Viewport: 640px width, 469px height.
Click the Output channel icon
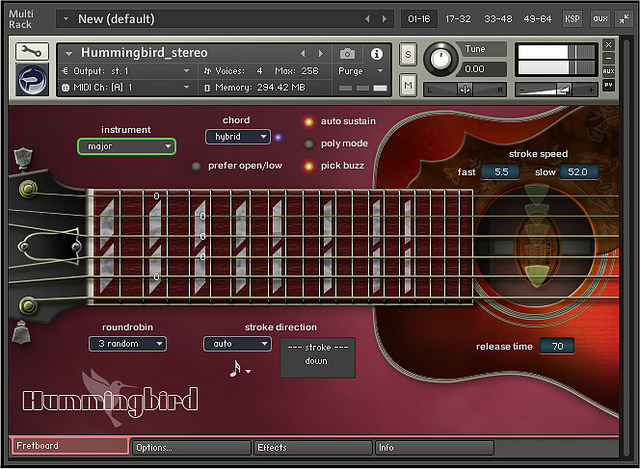point(64,71)
